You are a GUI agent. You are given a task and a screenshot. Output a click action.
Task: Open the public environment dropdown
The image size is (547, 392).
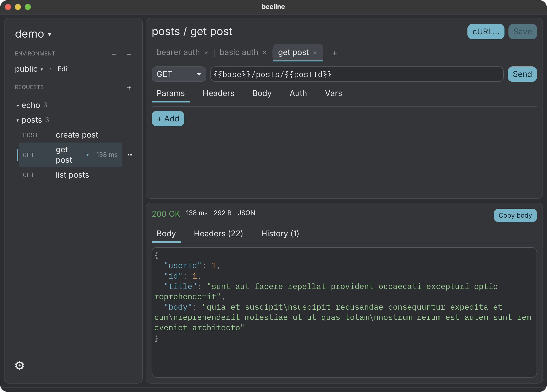tap(29, 69)
